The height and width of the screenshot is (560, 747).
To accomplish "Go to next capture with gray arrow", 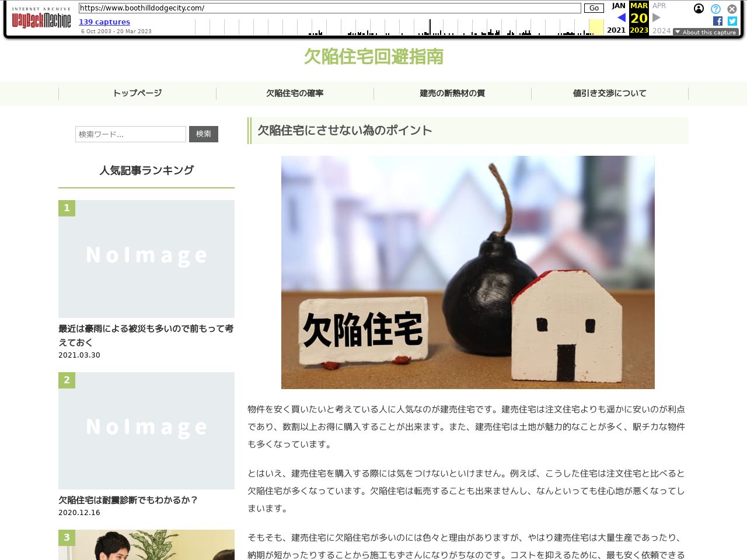I will point(657,17).
